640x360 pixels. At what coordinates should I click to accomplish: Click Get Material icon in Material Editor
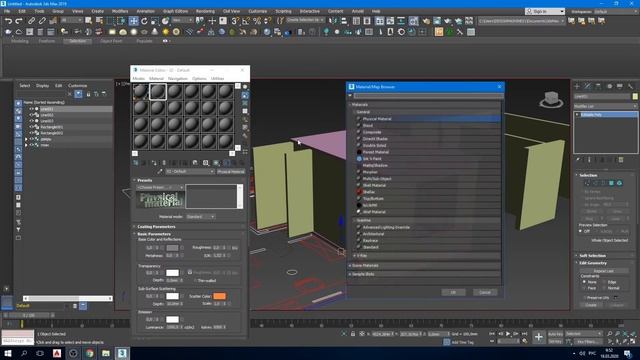(136, 163)
